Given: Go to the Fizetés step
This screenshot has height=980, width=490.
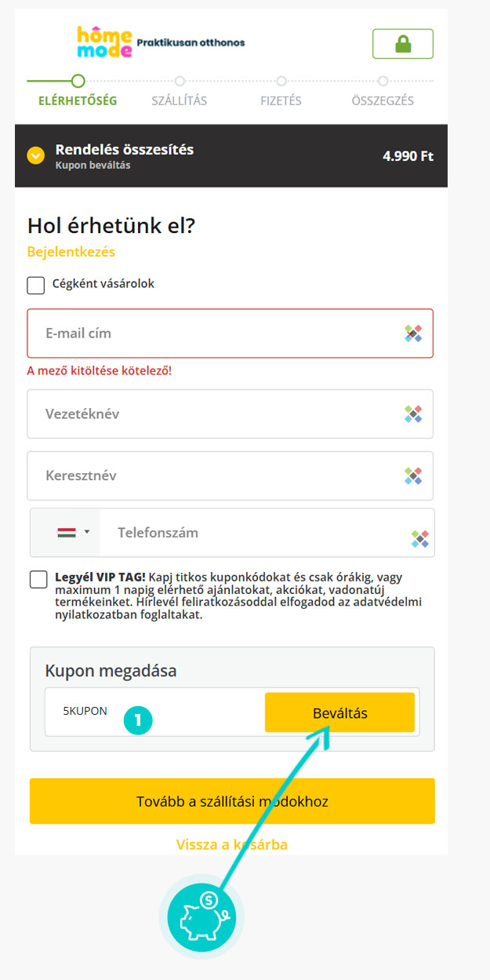Looking at the screenshot, I should click(x=281, y=100).
